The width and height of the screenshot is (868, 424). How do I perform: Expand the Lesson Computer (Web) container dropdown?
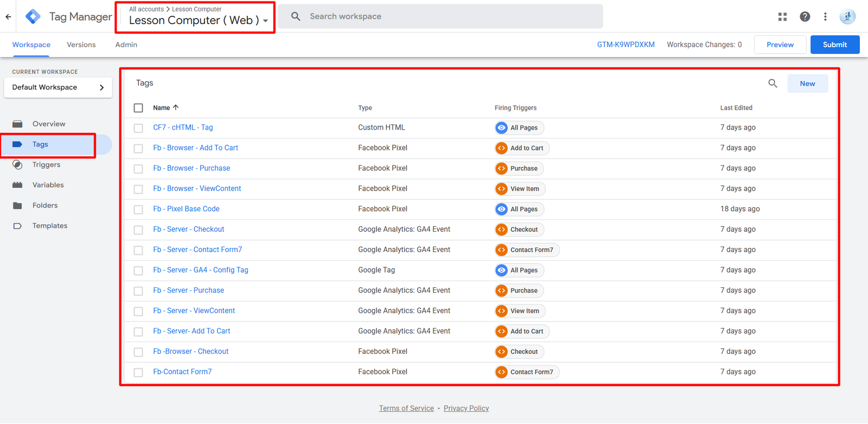[265, 21]
